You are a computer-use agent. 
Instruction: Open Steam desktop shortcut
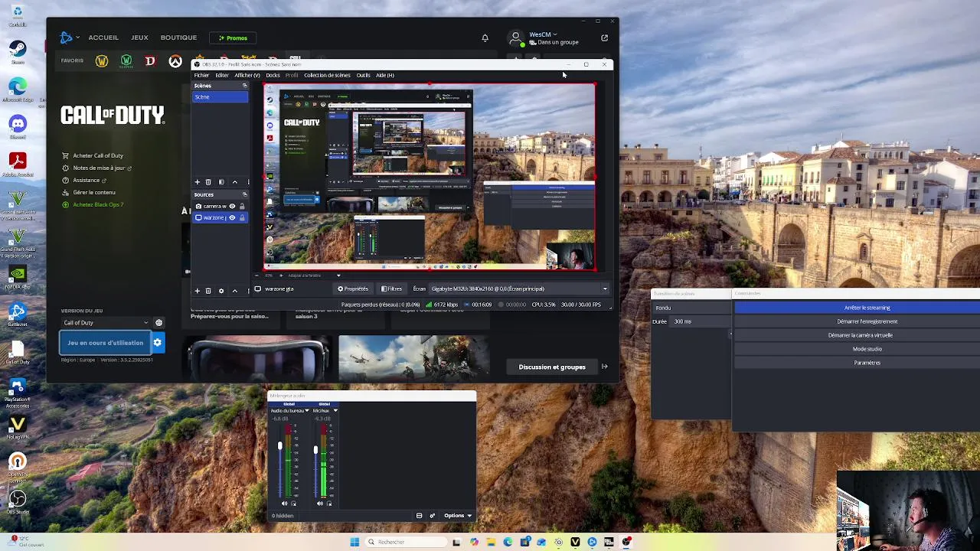point(17,51)
